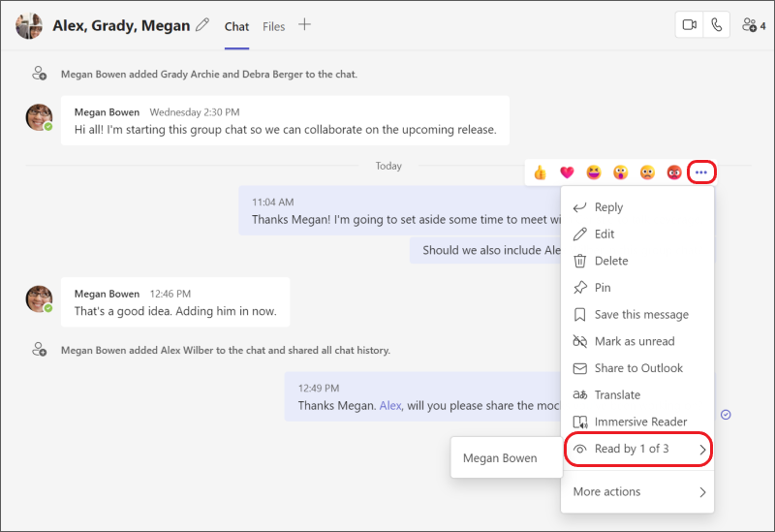Start a video call
The height and width of the screenshot is (532, 775).
(690, 25)
